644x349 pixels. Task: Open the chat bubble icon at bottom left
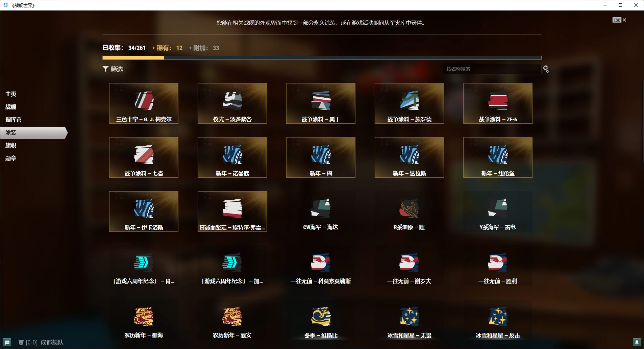coord(7,342)
